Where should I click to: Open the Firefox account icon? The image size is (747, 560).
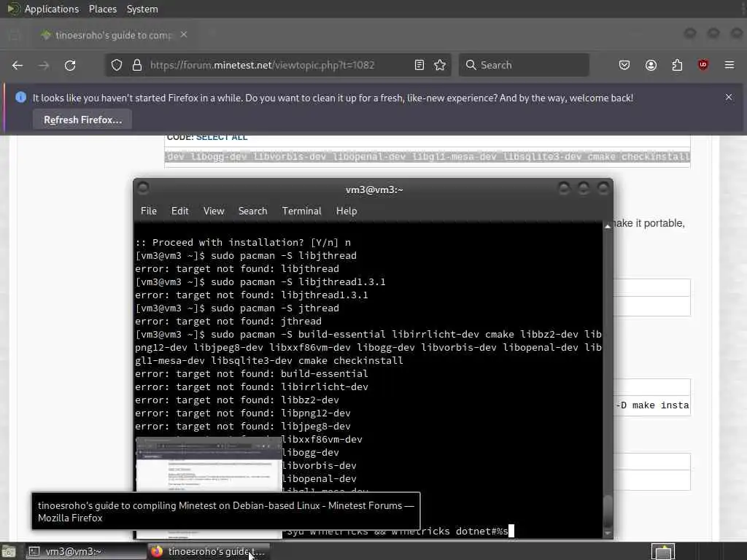coord(651,65)
